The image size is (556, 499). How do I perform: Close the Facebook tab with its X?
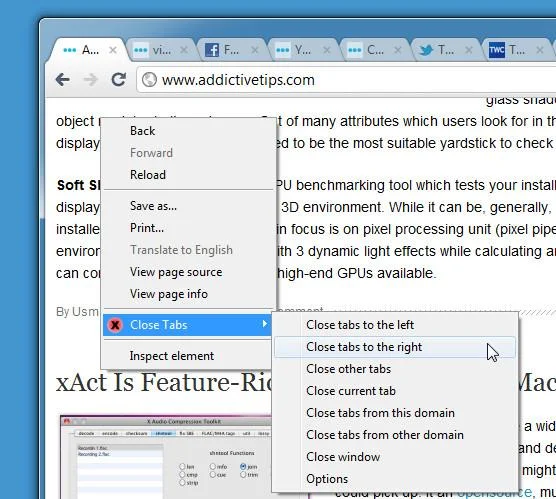click(x=255, y=50)
